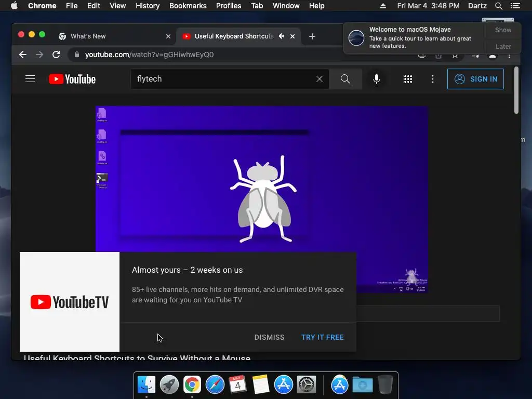Screen dimensions: 532x399
Task: Launch Safari from the Dock
Action: (x=215, y=384)
